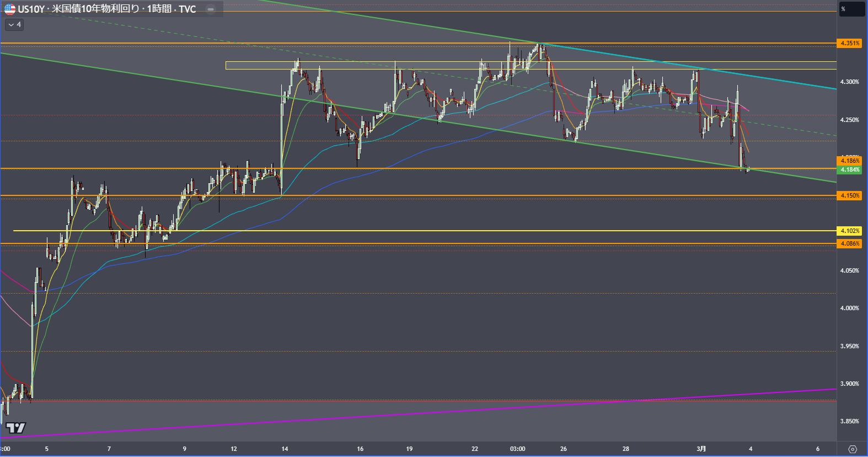Click the 3.850% price scale value
This screenshot has width=868, height=457.
pos(849,421)
